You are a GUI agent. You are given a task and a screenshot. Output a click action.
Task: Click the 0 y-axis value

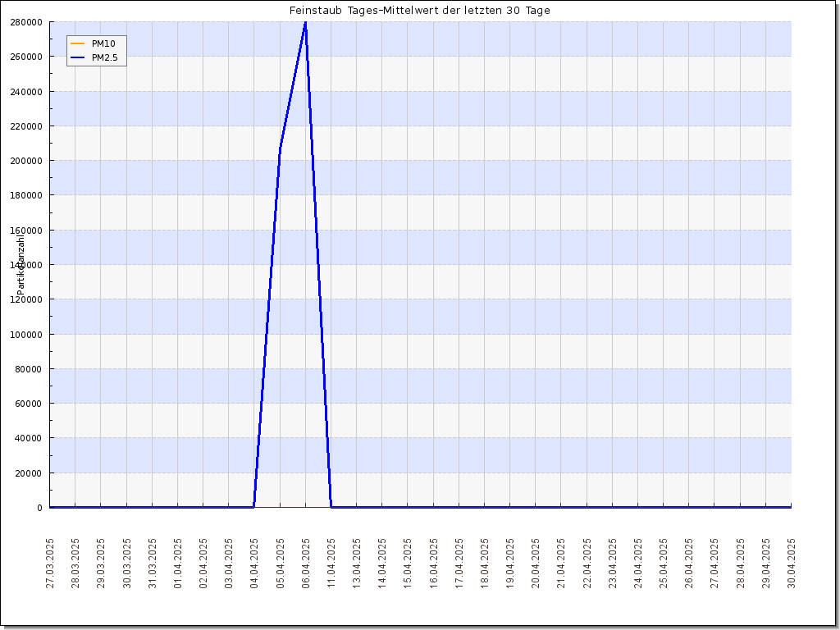point(39,508)
